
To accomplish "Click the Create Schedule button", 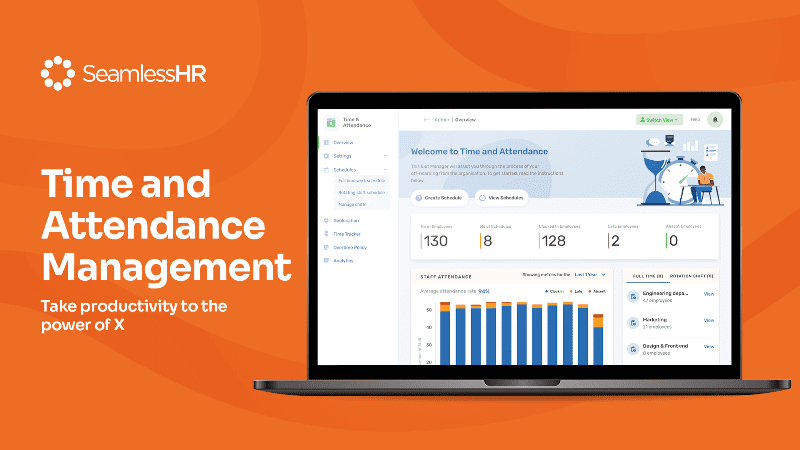I will [x=440, y=197].
